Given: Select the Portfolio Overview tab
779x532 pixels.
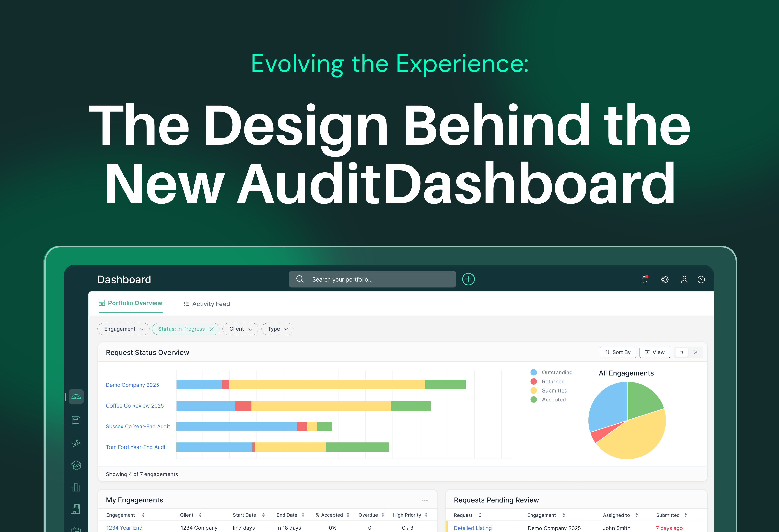Looking at the screenshot, I should [130, 303].
